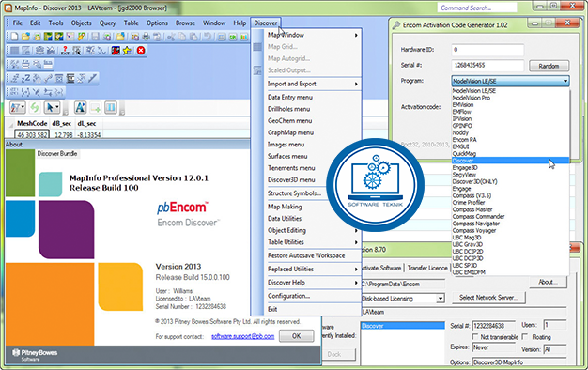588x370 pixels.
Task: Click the Hardware ID input field
Action: (487, 50)
